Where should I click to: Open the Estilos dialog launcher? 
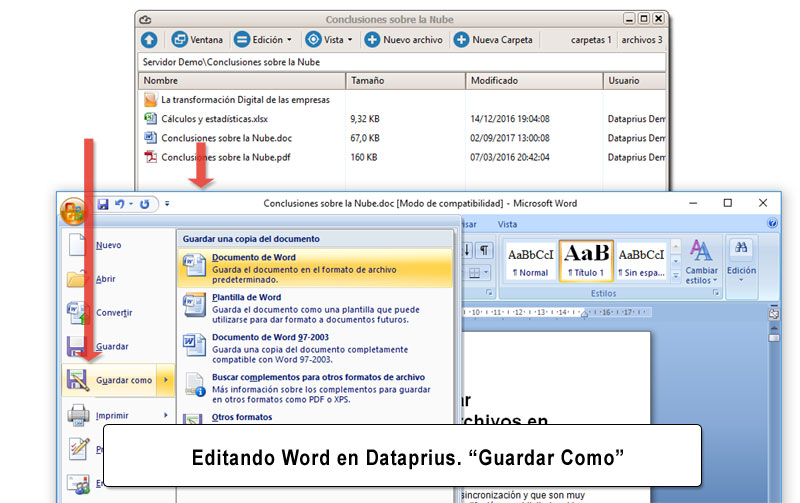715,293
